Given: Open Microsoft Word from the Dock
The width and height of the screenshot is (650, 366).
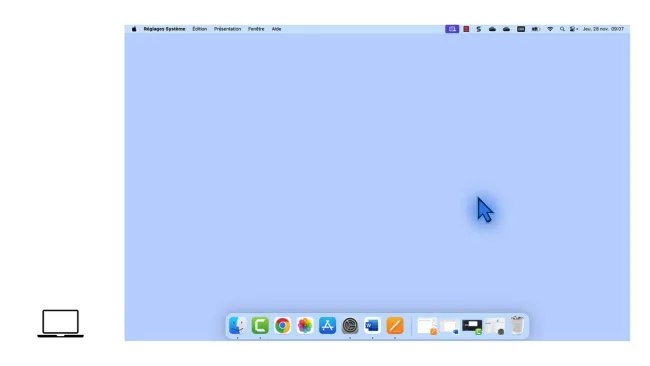Looking at the screenshot, I should coord(372,325).
